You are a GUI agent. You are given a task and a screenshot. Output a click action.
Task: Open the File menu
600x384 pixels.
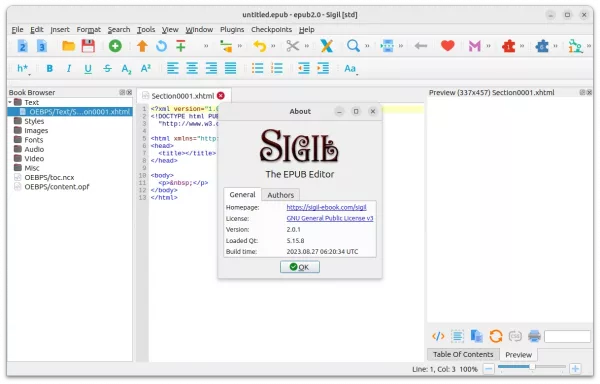(x=17, y=29)
